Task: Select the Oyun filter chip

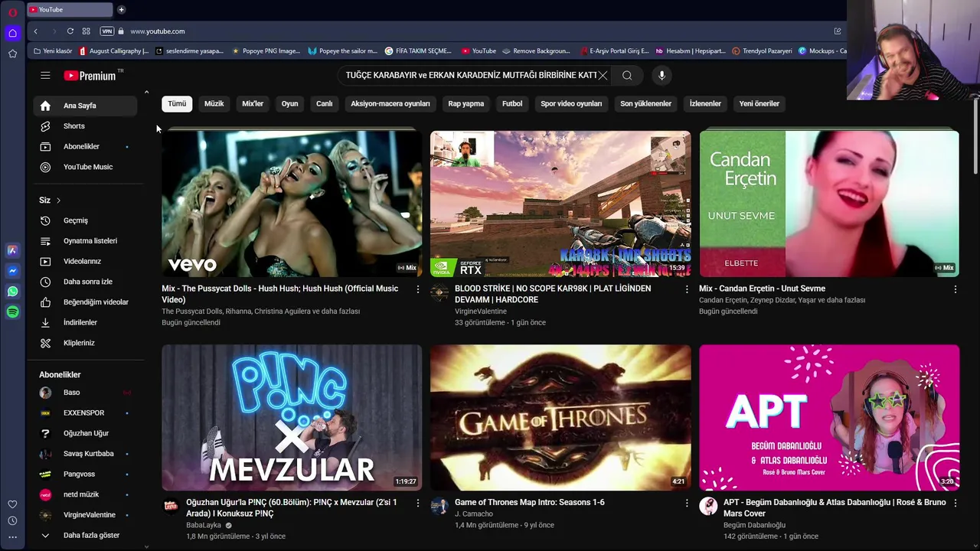Action: [x=289, y=103]
